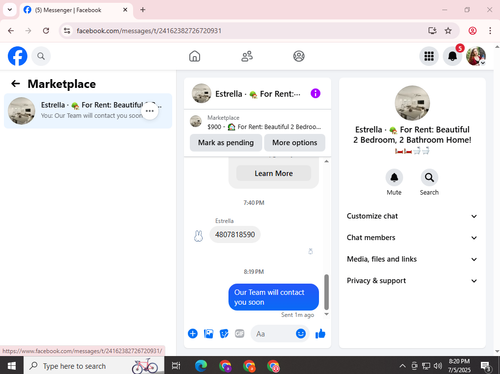This screenshot has height=374, width=500.
Task: Toggle conversation information purple icon
Action: coord(315,93)
